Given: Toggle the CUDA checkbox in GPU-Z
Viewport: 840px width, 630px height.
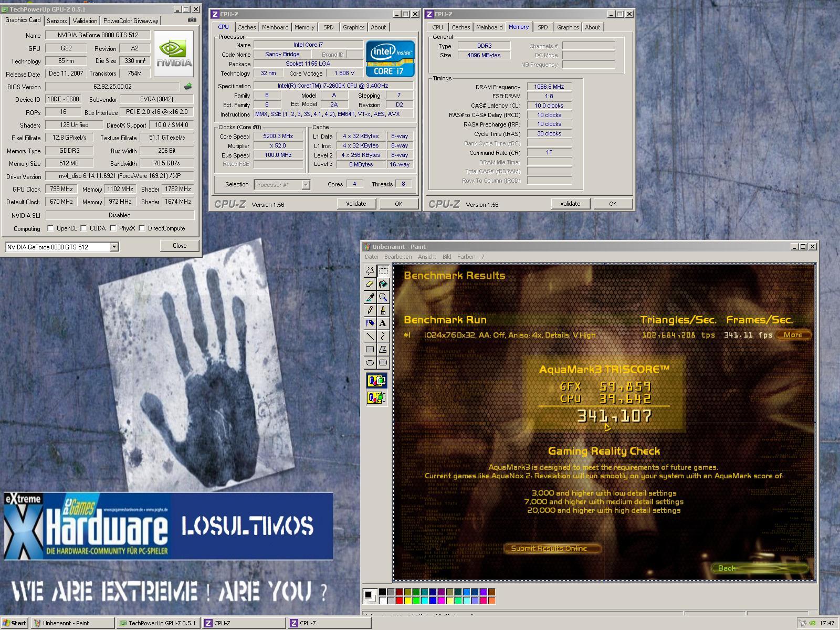Looking at the screenshot, I should click(x=83, y=228).
